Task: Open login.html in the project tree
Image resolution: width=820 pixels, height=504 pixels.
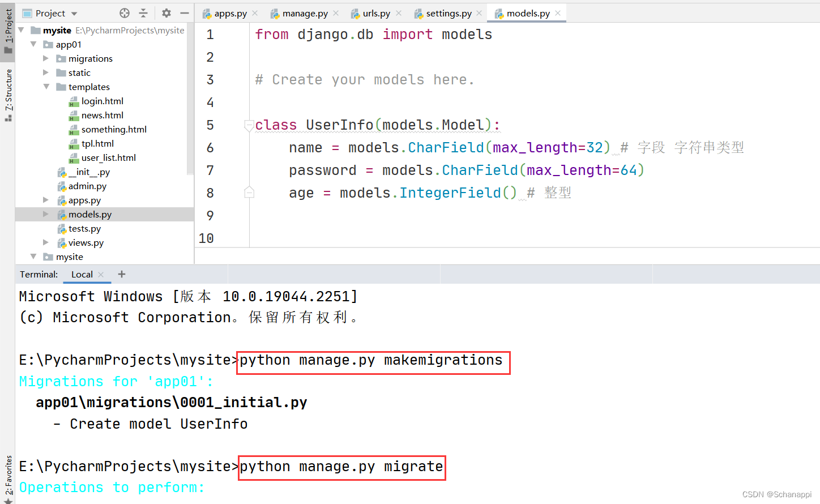Action: click(x=103, y=101)
